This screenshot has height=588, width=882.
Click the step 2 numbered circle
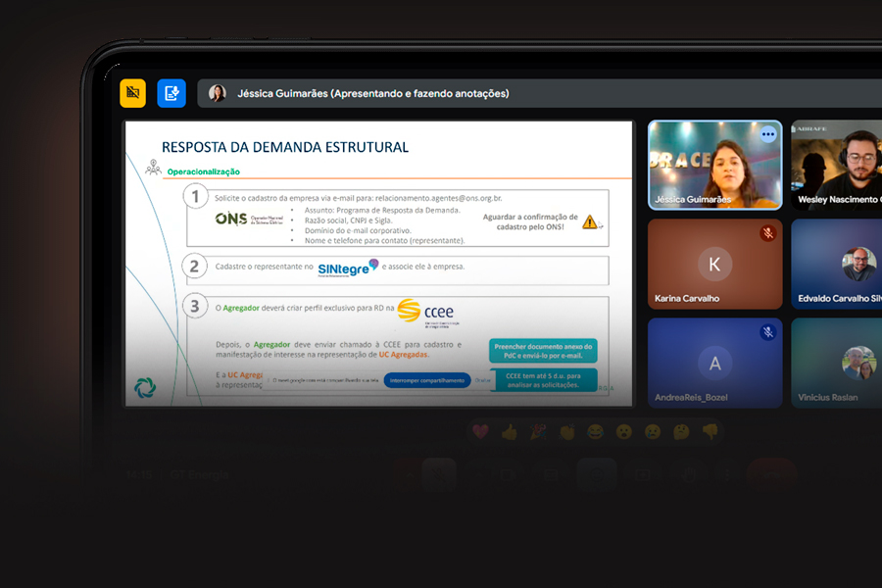[x=195, y=267]
